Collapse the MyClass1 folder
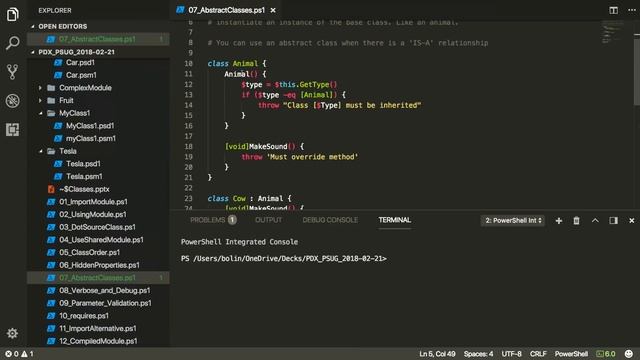Viewport: 640px width, 360px height. [x=74, y=113]
